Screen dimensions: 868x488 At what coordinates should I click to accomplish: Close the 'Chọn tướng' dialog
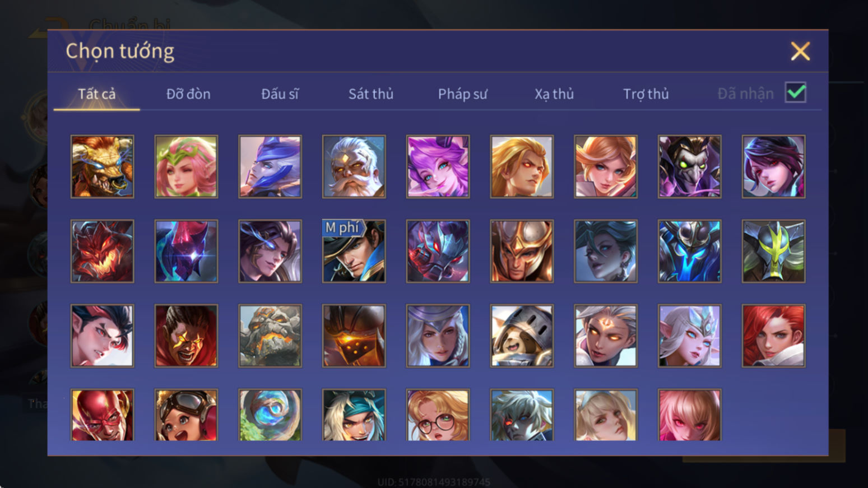[x=800, y=51]
